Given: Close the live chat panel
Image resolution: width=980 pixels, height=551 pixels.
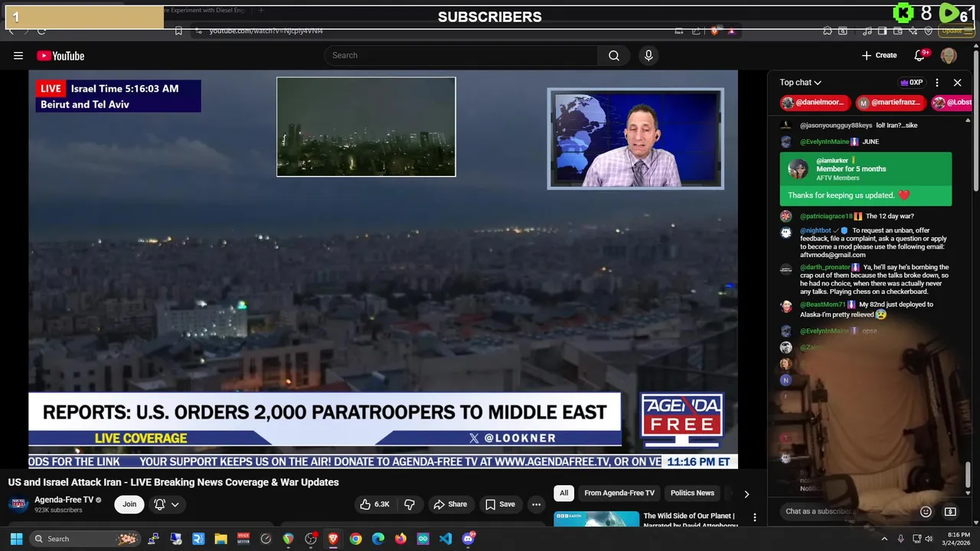Looking at the screenshot, I should pos(957,83).
